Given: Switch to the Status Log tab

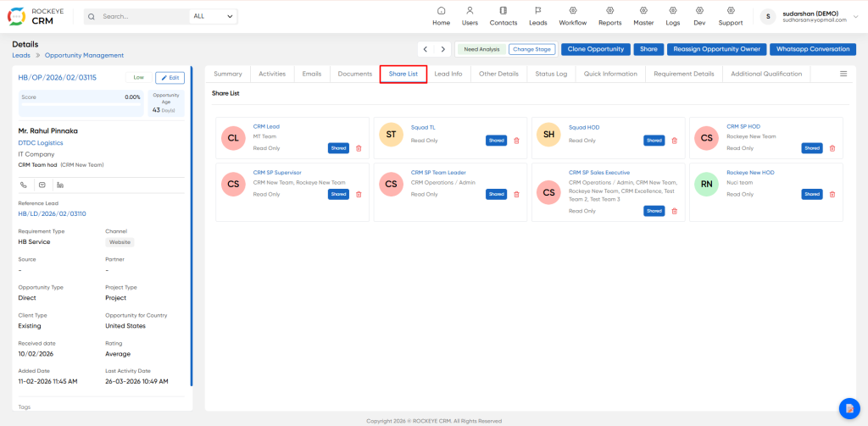Looking at the screenshot, I should [x=551, y=74].
